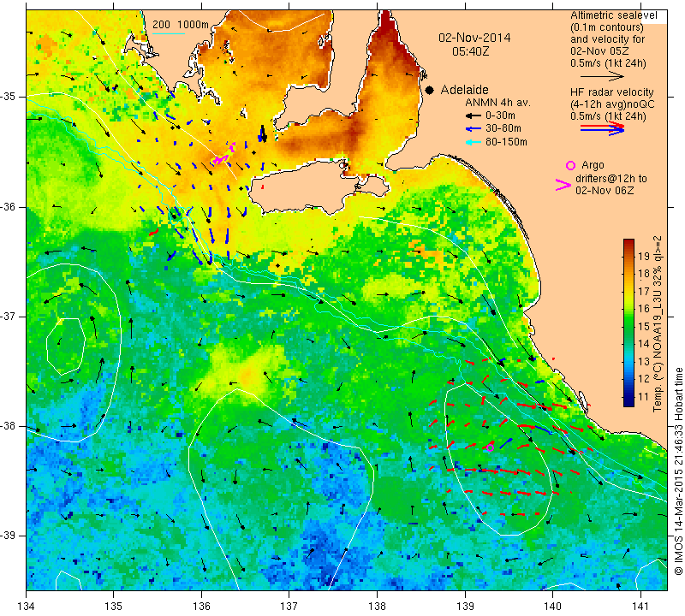The height and width of the screenshot is (616, 685).
Task: Click the black altimetric velocity scale arrow
Action: [x=602, y=76]
